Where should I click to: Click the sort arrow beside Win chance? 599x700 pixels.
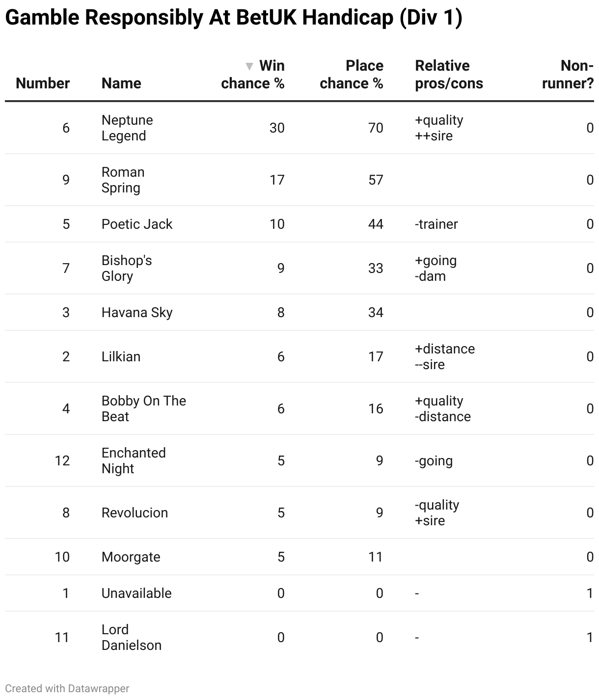tap(249, 66)
